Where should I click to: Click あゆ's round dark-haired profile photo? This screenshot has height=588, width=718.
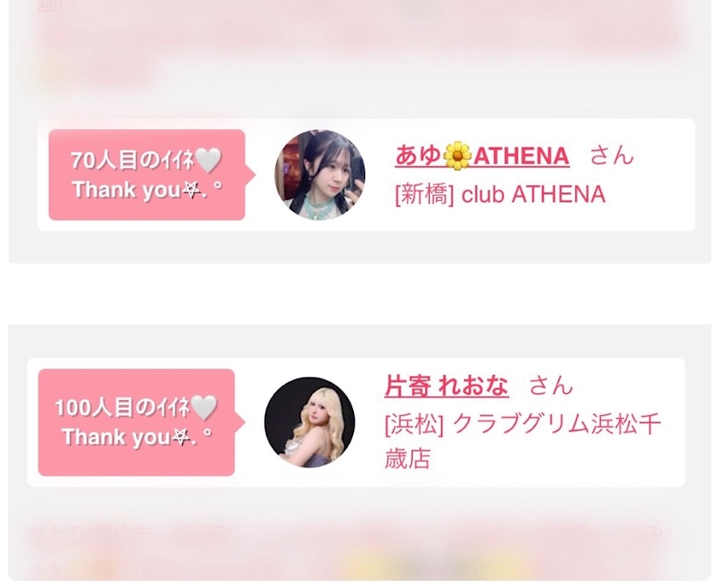coord(320,175)
